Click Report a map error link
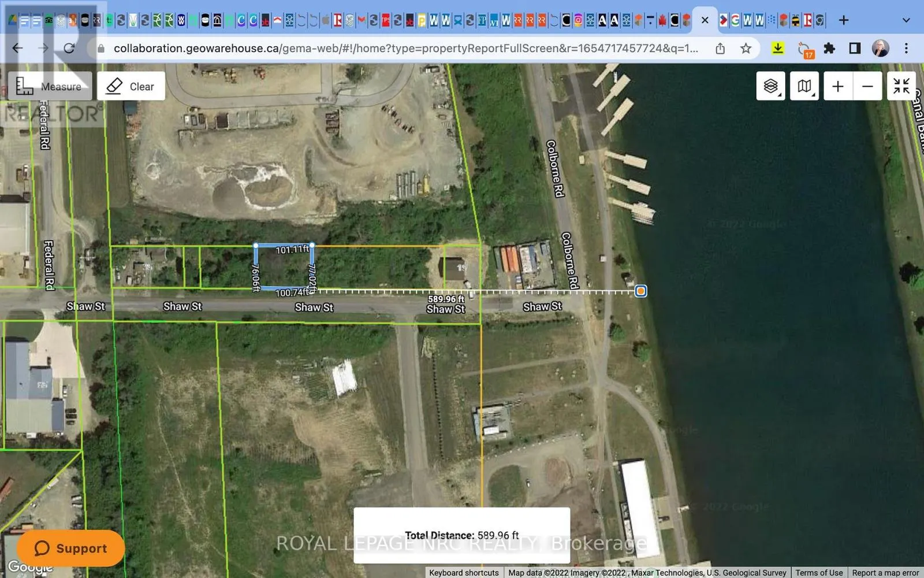This screenshot has height=578, width=924. tap(885, 572)
